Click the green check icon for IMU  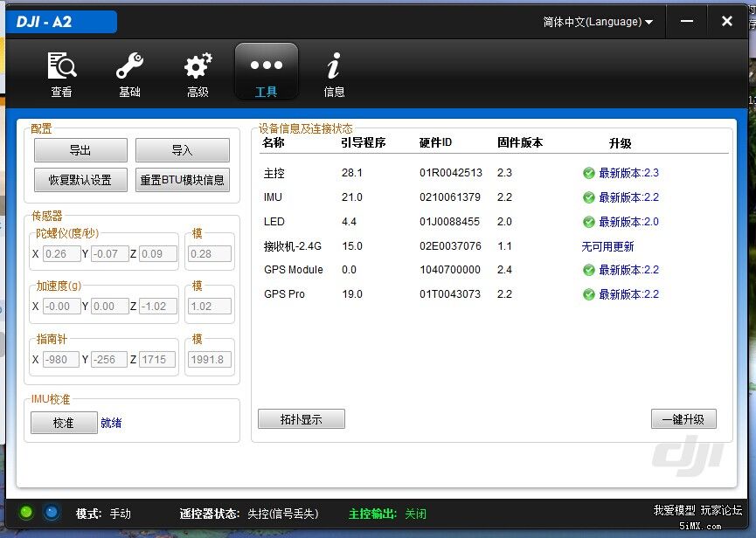589,197
